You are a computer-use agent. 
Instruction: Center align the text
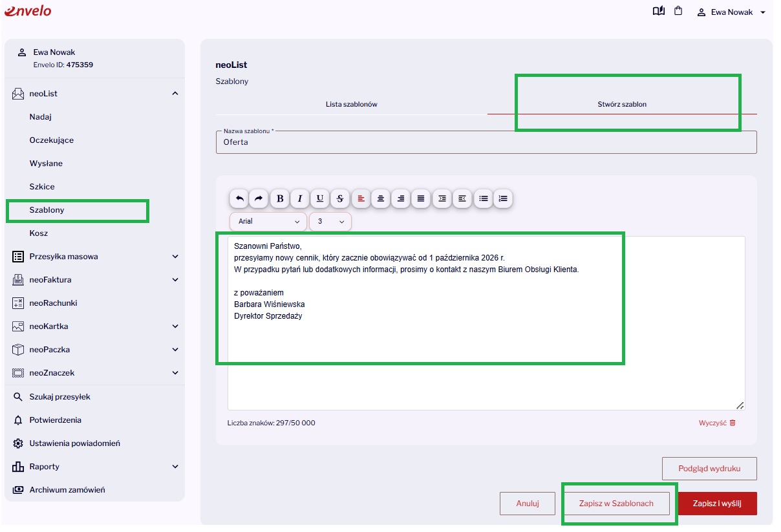(381, 198)
